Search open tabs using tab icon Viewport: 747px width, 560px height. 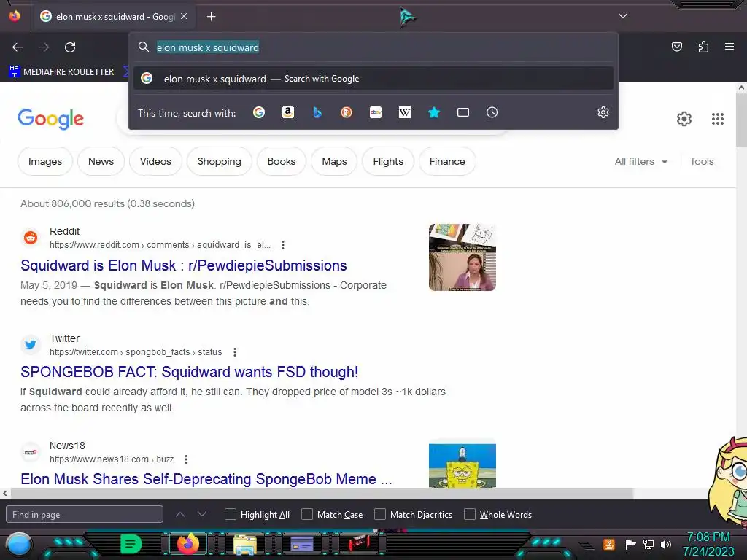462,112
